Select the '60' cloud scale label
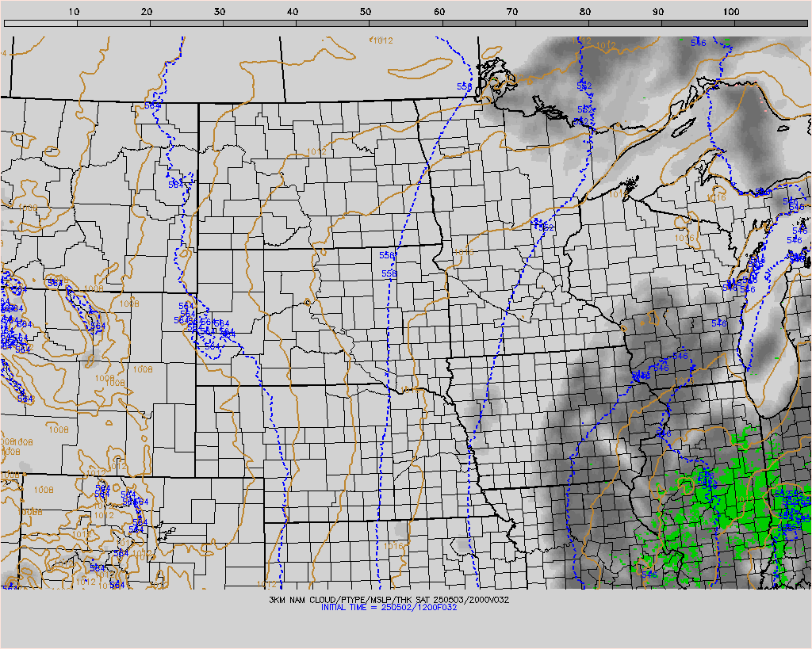812x649 pixels. 439,12
